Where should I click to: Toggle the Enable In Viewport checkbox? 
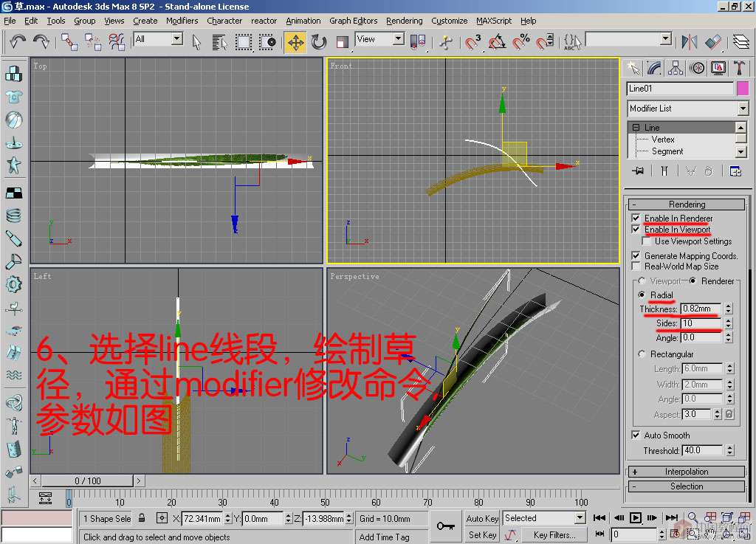pos(636,230)
